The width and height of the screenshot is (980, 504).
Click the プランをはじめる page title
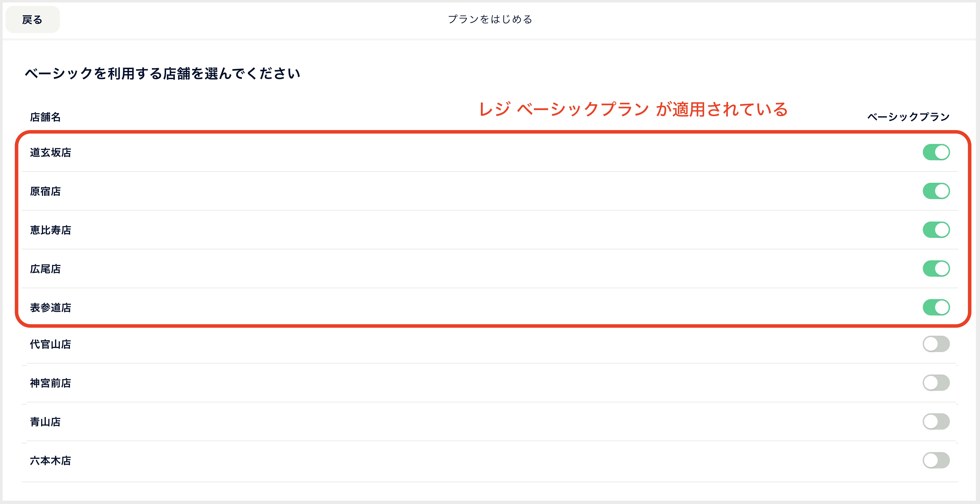pyautogui.click(x=490, y=19)
